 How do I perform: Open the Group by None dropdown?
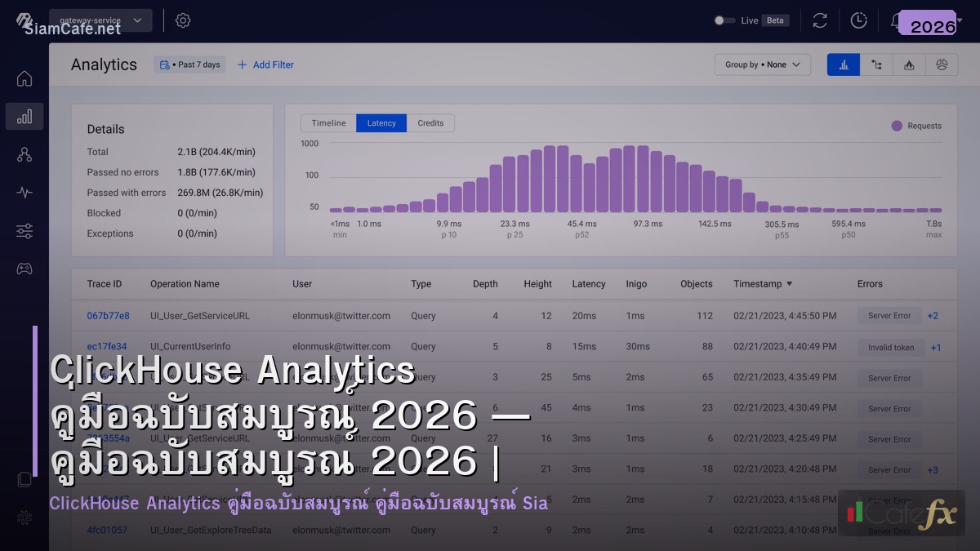[x=762, y=64]
